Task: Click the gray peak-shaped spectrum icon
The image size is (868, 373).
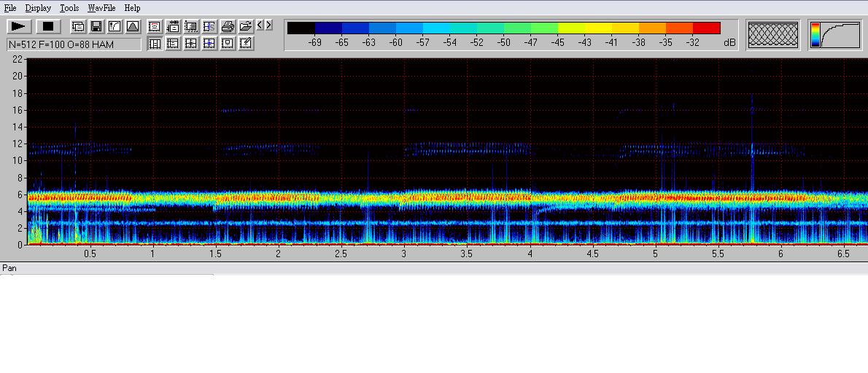Action: [133, 27]
